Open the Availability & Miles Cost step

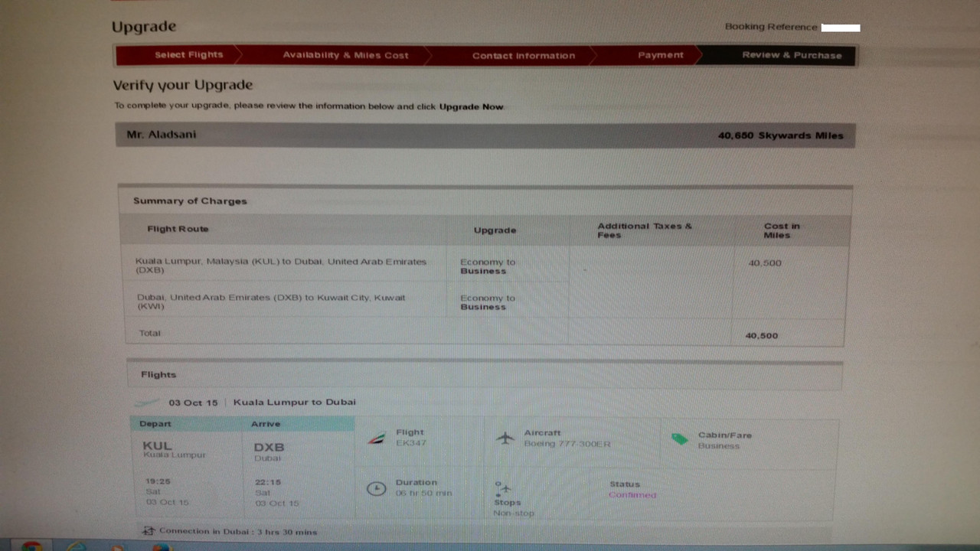pos(345,55)
